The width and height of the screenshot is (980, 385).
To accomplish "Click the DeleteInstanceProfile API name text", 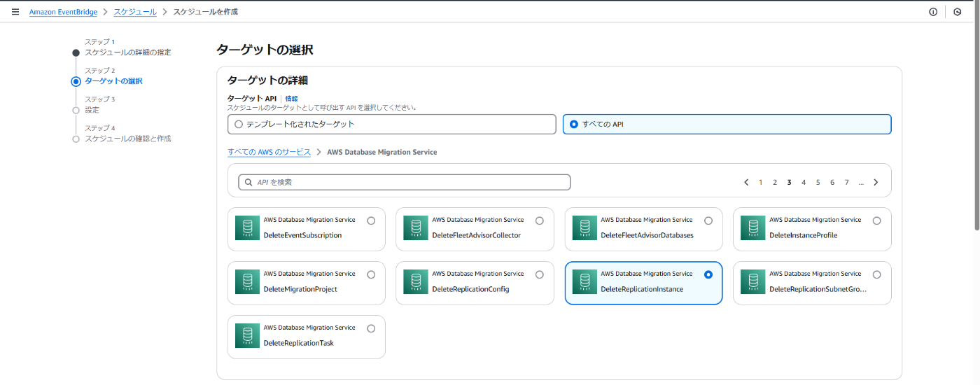I will coord(803,235).
